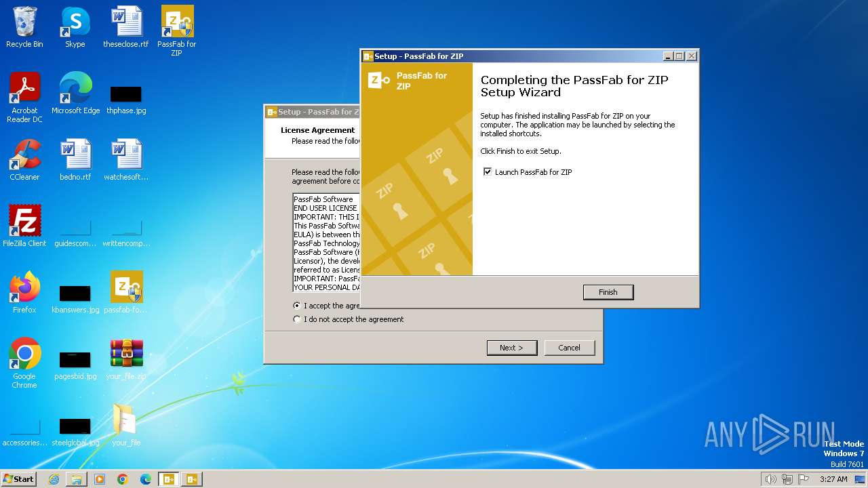
Task: Open Windows Media Player taskbar icon
Action: pos(100,479)
